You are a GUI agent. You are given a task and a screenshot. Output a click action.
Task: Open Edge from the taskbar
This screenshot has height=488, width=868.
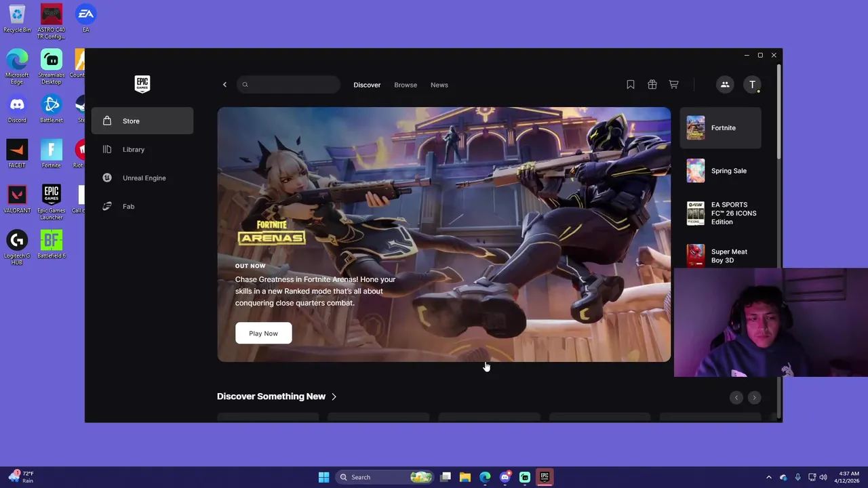pyautogui.click(x=485, y=477)
